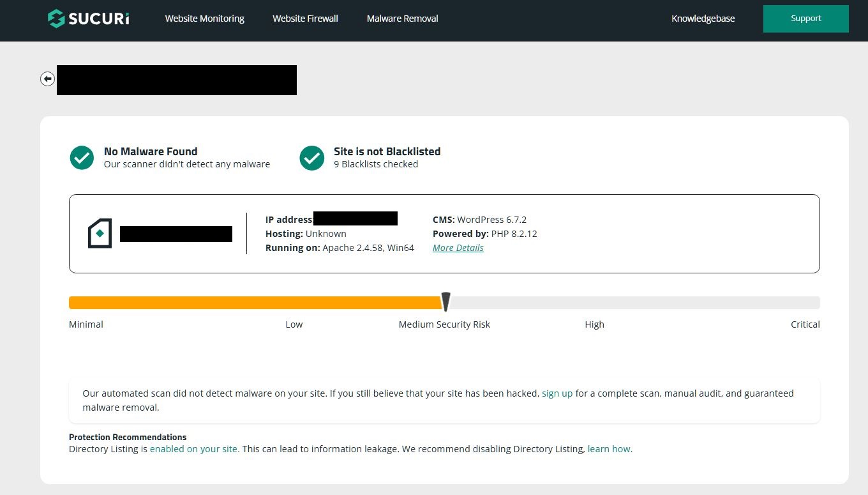Click the No Malware Found checkmark icon
The image size is (868, 495).
pyautogui.click(x=82, y=158)
